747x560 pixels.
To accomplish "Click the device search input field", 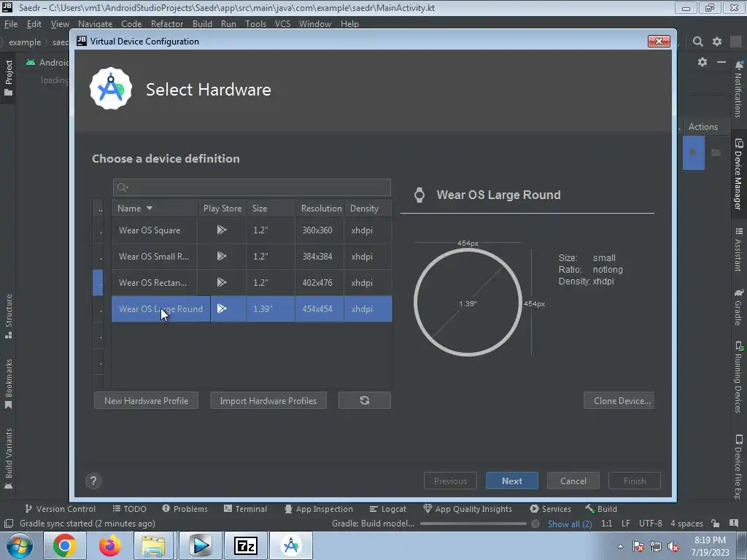I will pyautogui.click(x=252, y=187).
